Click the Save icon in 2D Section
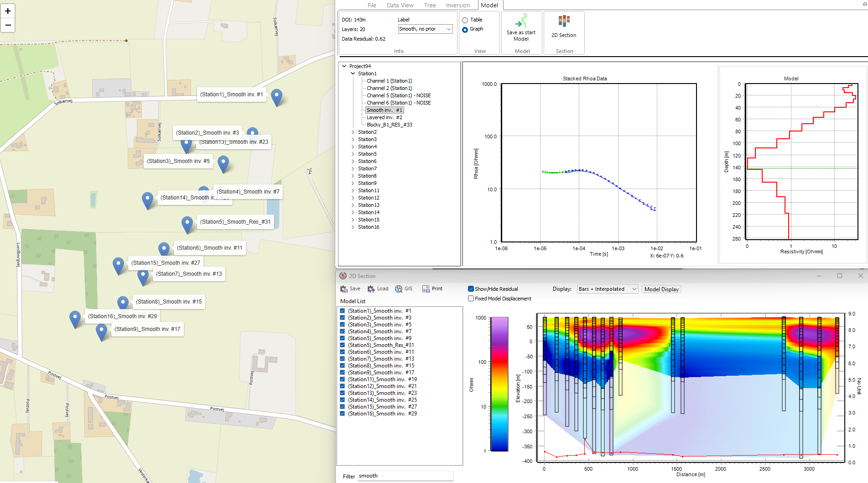Viewport: 868px width, 483px height. pyautogui.click(x=344, y=289)
